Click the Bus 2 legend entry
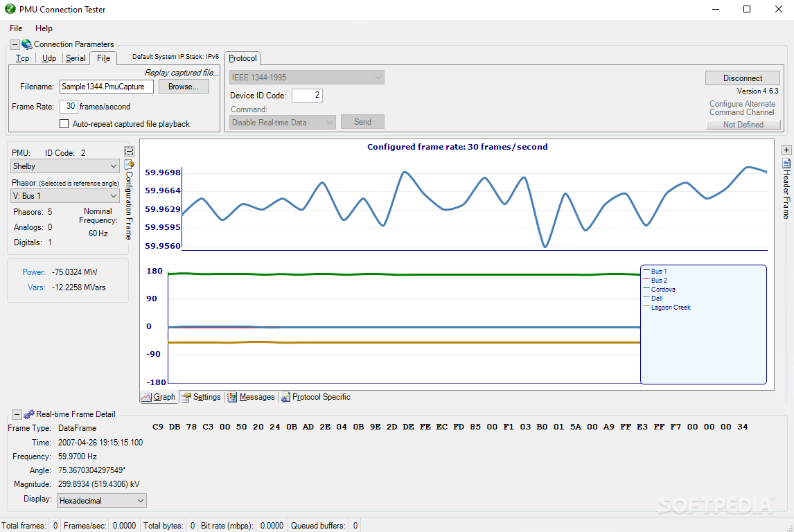Image resolution: width=794 pixels, height=532 pixels. pos(655,281)
